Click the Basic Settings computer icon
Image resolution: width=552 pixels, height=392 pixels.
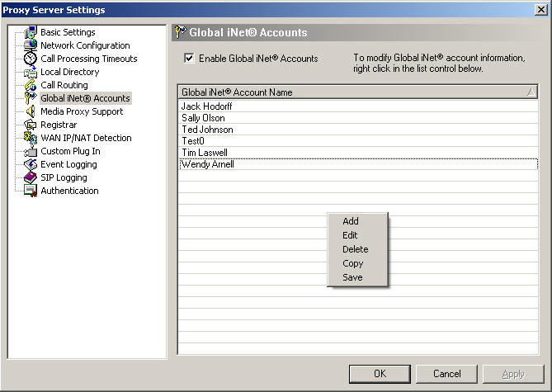(31, 32)
